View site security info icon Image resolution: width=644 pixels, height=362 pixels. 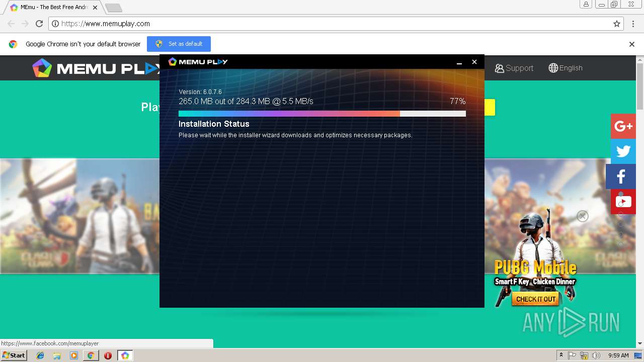56,24
